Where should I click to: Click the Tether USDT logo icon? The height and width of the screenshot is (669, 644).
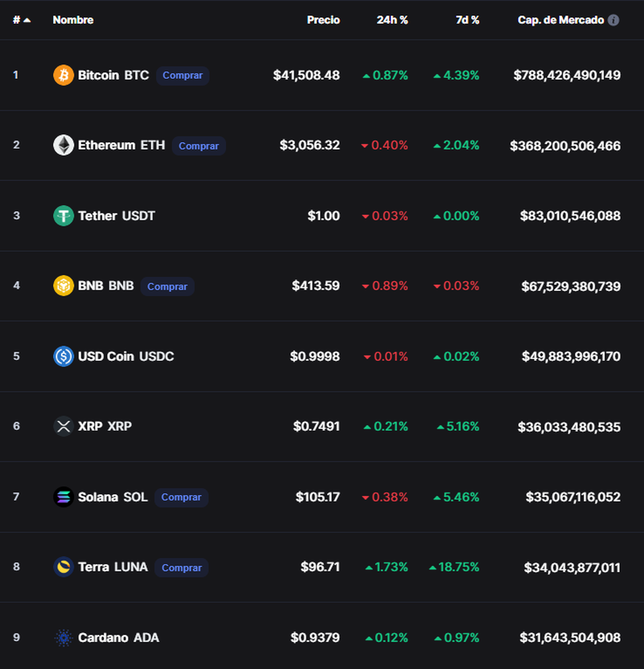[63, 216]
